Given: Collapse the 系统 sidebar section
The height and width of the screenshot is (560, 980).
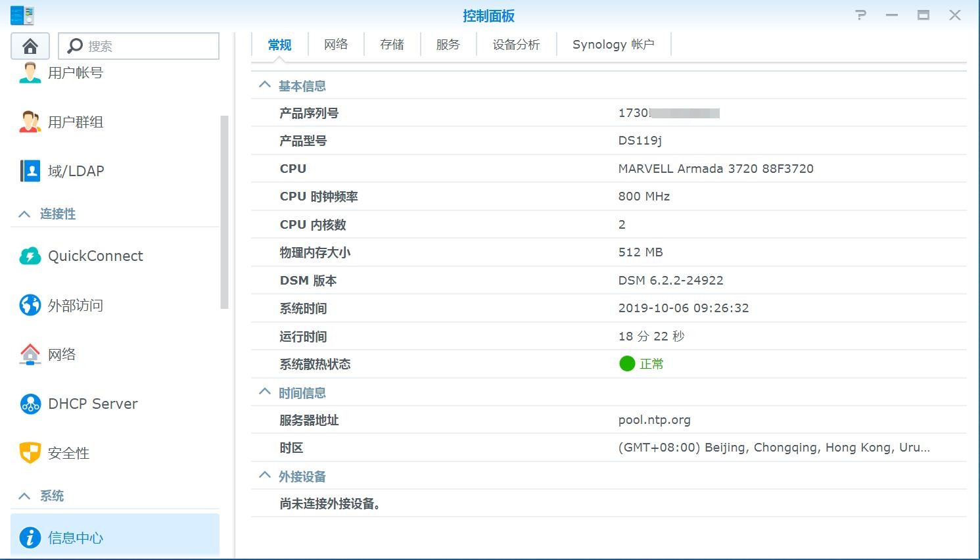Looking at the screenshot, I should tap(25, 496).
